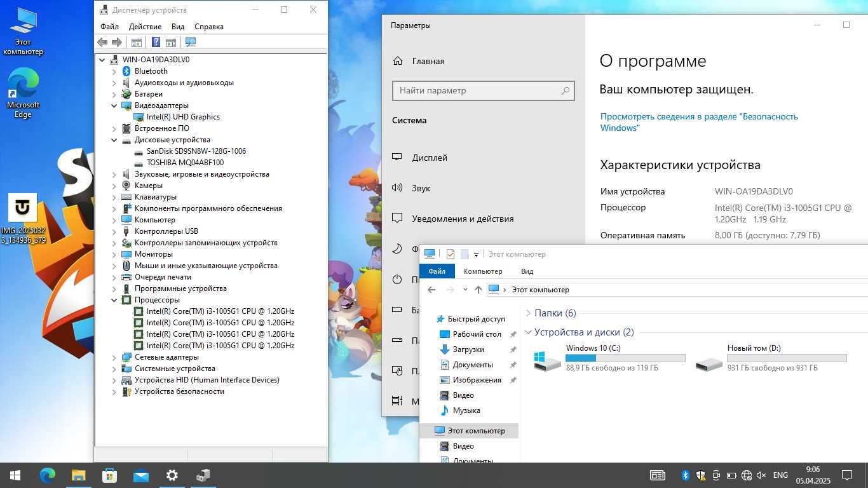Open Mail app from the taskbar
868x488 pixels.
click(x=141, y=475)
